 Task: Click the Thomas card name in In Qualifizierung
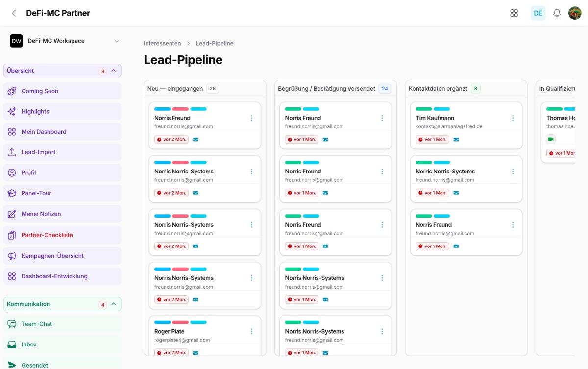coord(561,118)
